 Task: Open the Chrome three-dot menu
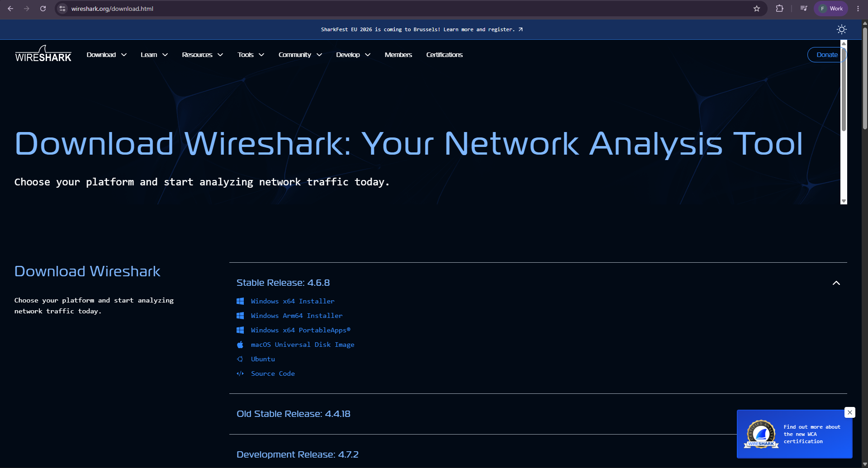coord(858,9)
